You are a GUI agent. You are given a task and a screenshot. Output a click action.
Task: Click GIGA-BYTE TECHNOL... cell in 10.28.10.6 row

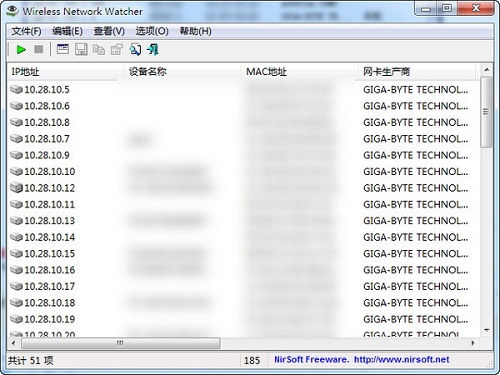tap(416, 106)
